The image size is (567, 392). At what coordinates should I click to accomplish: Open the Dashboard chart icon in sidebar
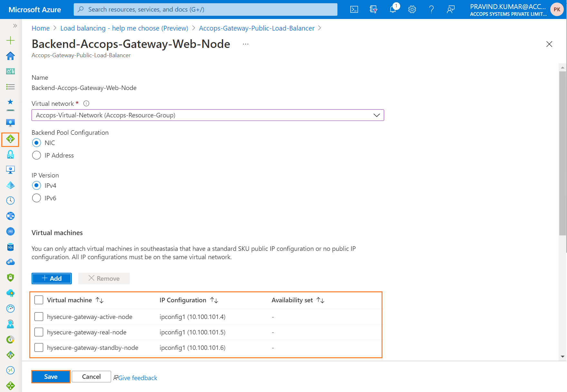click(x=10, y=71)
